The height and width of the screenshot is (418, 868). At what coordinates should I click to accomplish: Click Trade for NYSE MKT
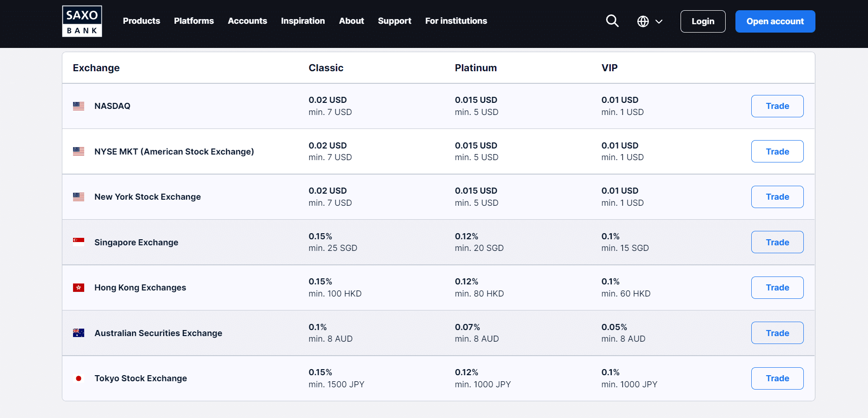(777, 151)
